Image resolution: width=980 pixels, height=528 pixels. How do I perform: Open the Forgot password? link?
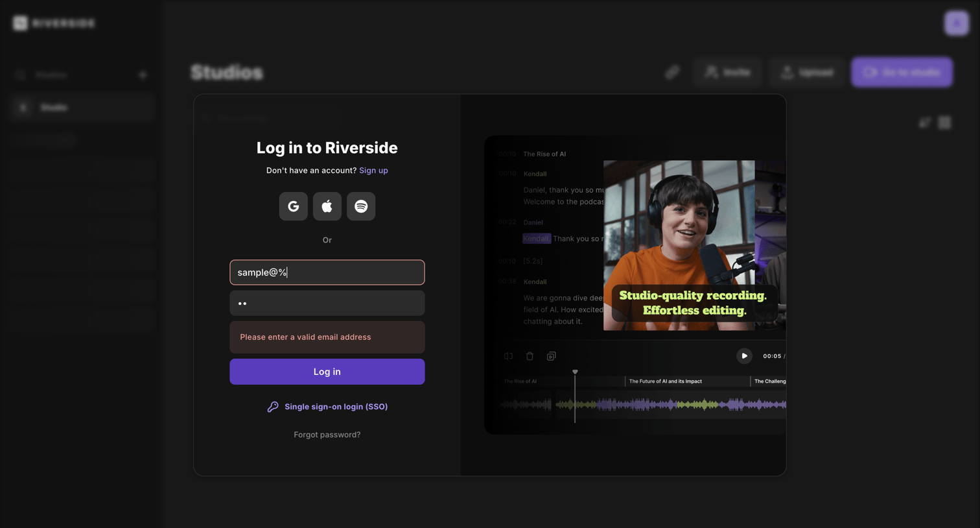click(x=327, y=435)
